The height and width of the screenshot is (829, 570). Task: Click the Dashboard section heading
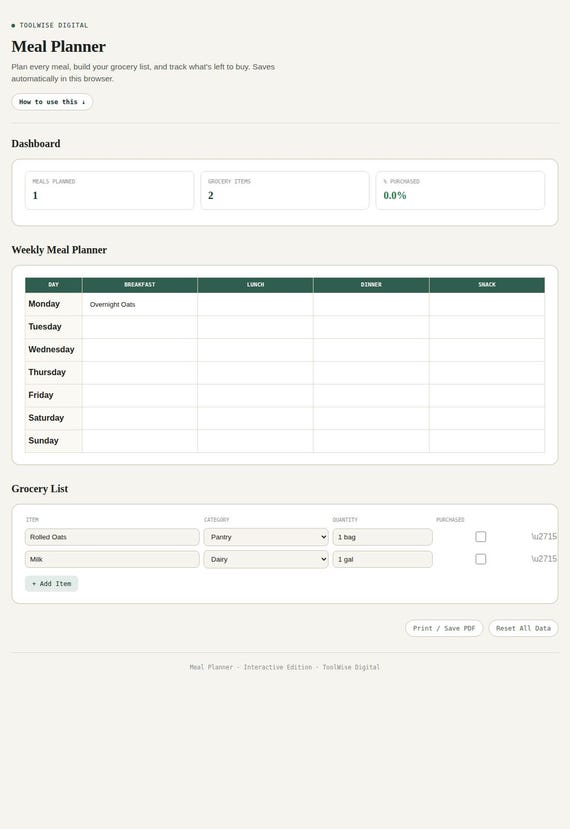[x=36, y=144]
